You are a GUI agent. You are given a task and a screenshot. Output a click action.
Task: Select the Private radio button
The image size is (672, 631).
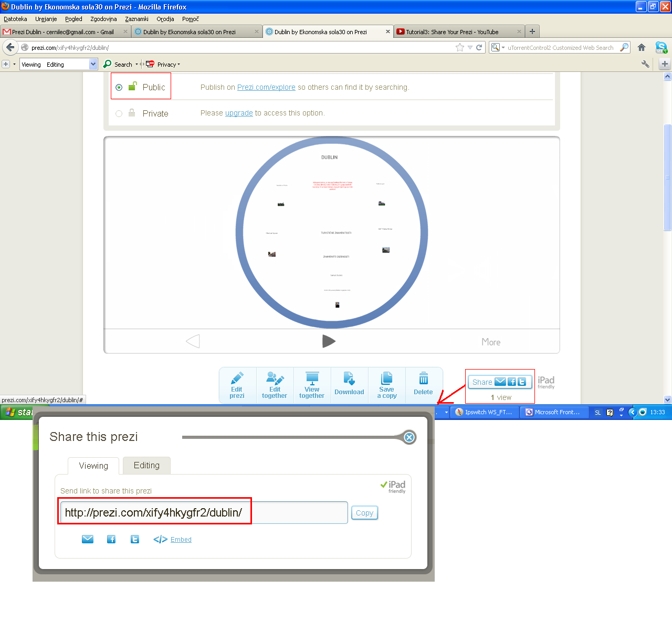pyautogui.click(x=119, y=113)
